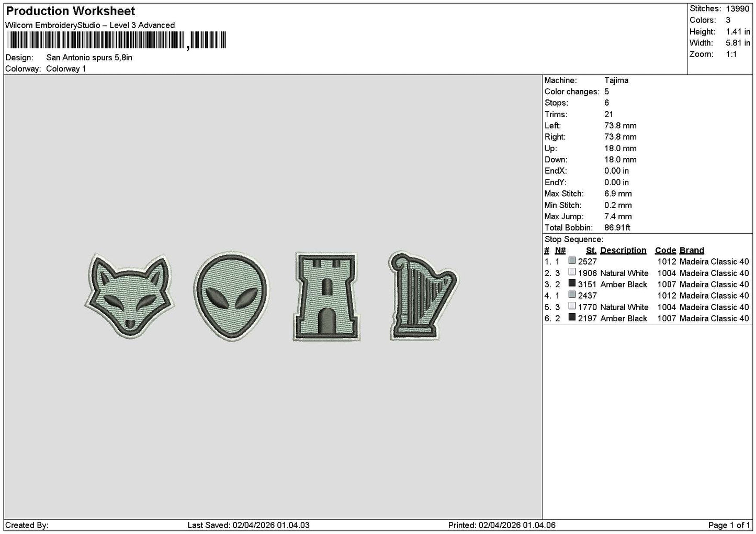Screen dimensions: 756x534
Task: Click the 'Up:' label
Action: click(550, 149)
